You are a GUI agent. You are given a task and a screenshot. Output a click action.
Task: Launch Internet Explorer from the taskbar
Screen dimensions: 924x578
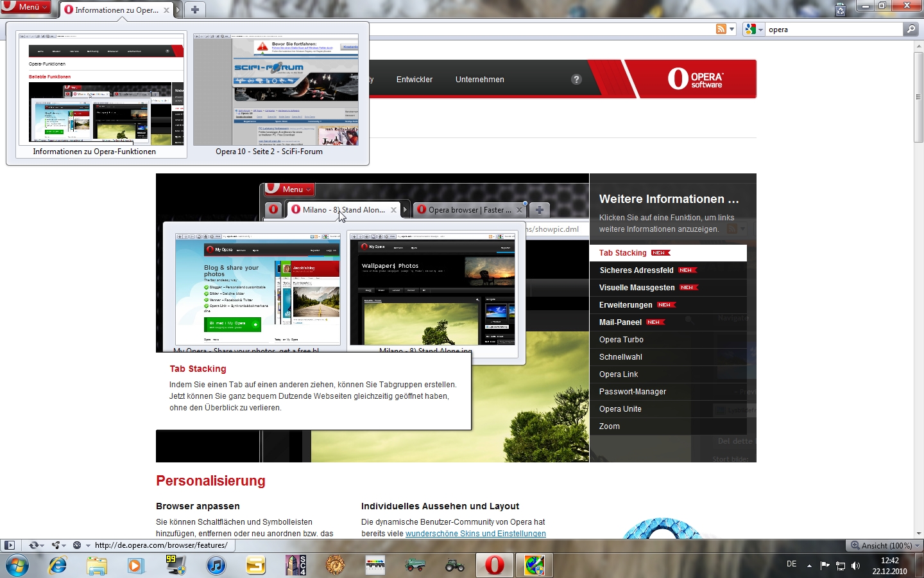(58, 565)
